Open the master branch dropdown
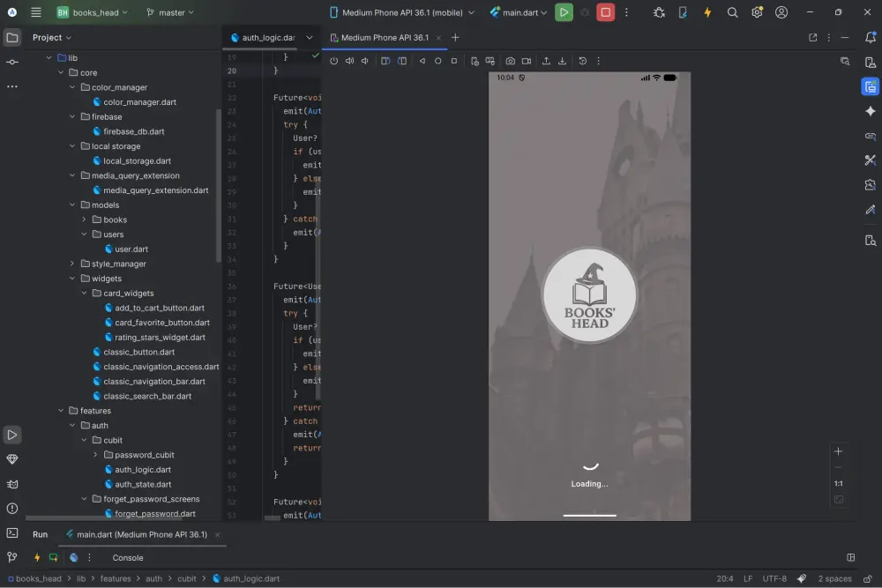 171,12
